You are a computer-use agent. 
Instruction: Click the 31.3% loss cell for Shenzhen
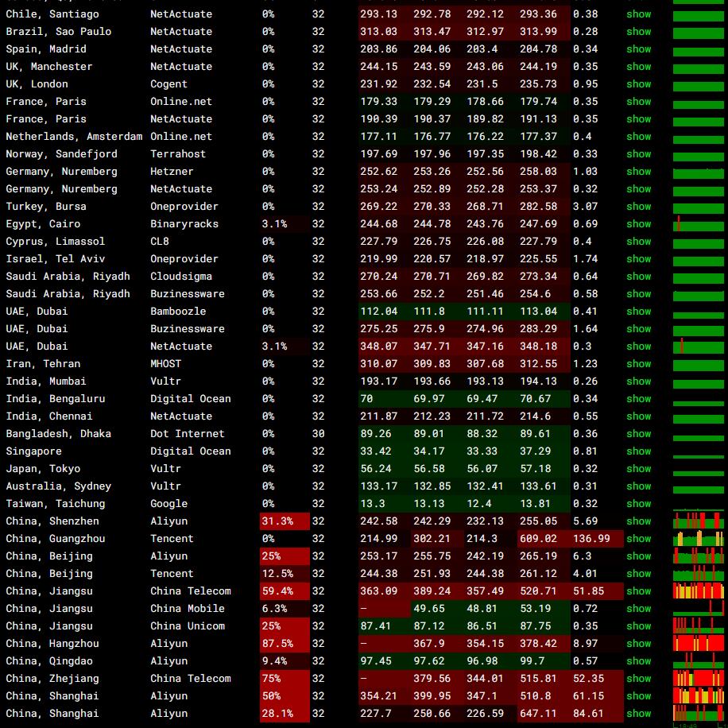[x=285, y=521]
